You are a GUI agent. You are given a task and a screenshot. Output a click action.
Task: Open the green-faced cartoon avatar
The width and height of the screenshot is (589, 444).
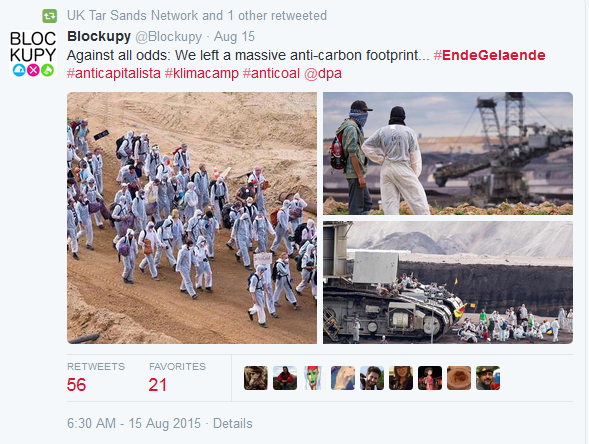314,378
